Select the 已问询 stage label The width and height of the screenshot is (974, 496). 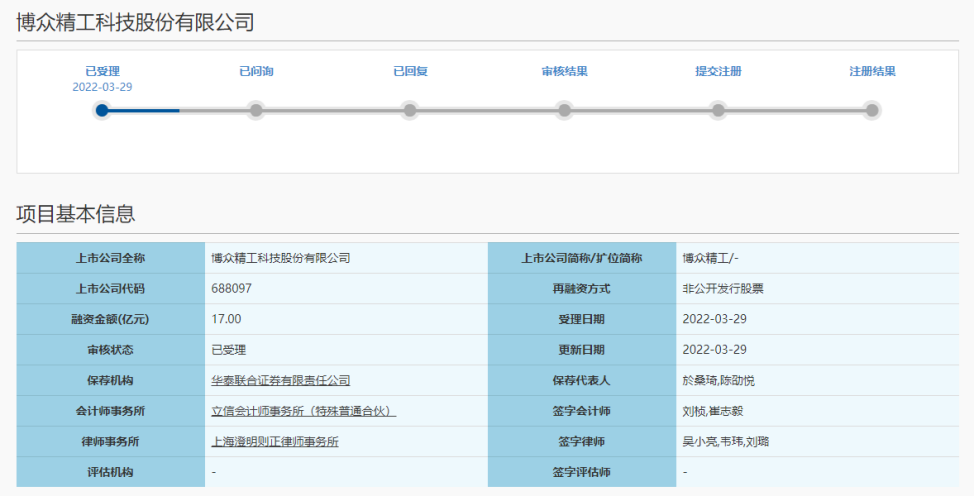point(256,71)
